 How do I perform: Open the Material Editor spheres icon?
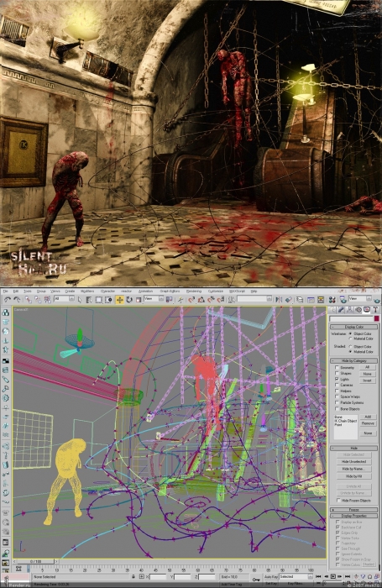pyautogui.click(x=332, y=299)
